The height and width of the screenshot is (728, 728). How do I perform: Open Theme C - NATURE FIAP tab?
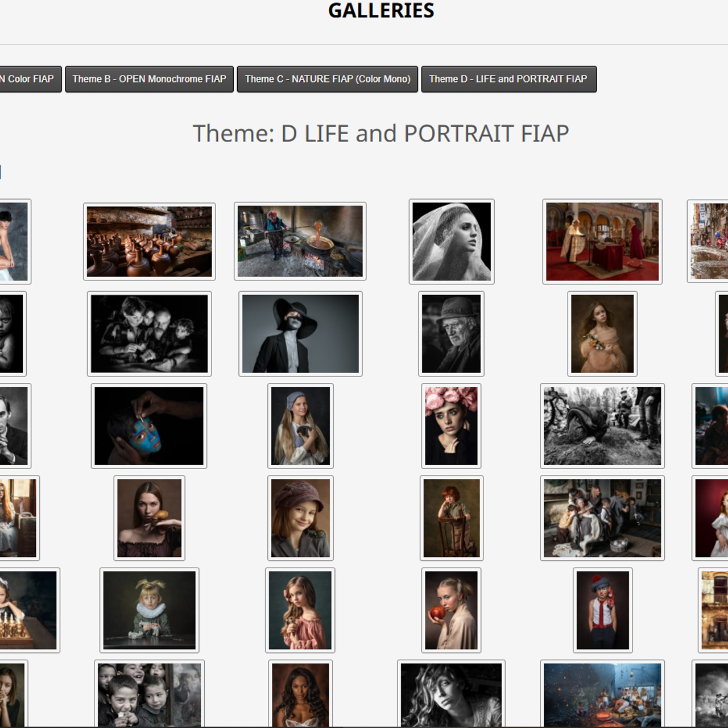click(x=328, y=79)
